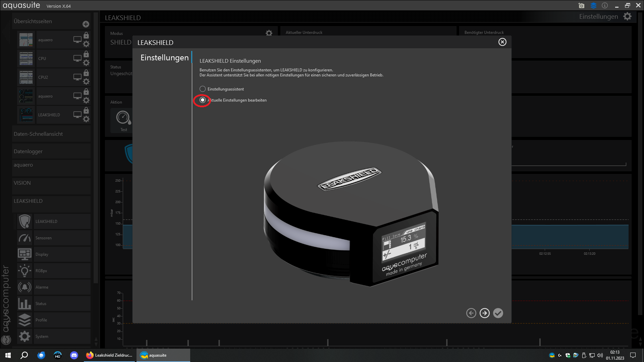The width and height of the screenshot is (644, 362).
Task: Open CPU2 overview page thumbnail
Action: pos(26,77)
